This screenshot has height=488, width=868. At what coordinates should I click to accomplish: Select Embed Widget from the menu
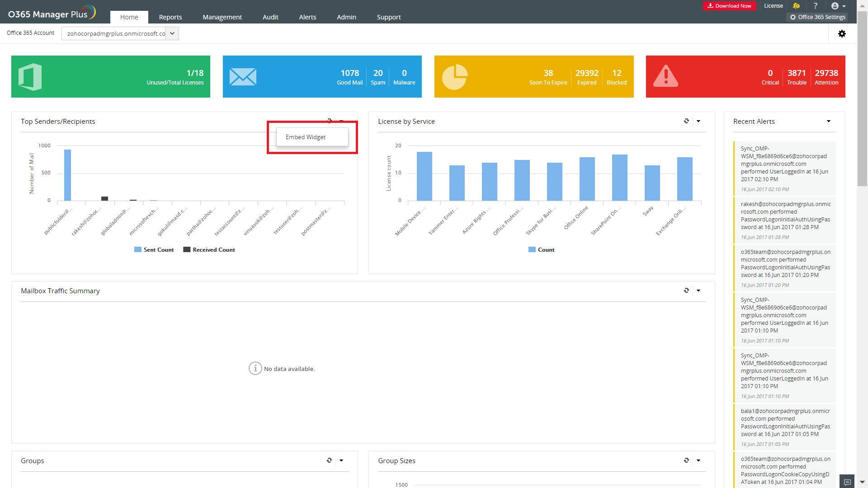(x=306, y=137)
